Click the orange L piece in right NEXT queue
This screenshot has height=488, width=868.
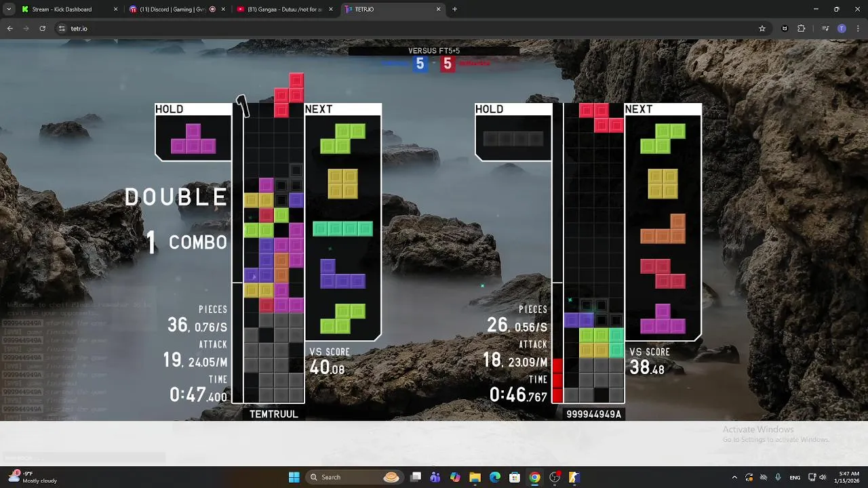point(663,228)
